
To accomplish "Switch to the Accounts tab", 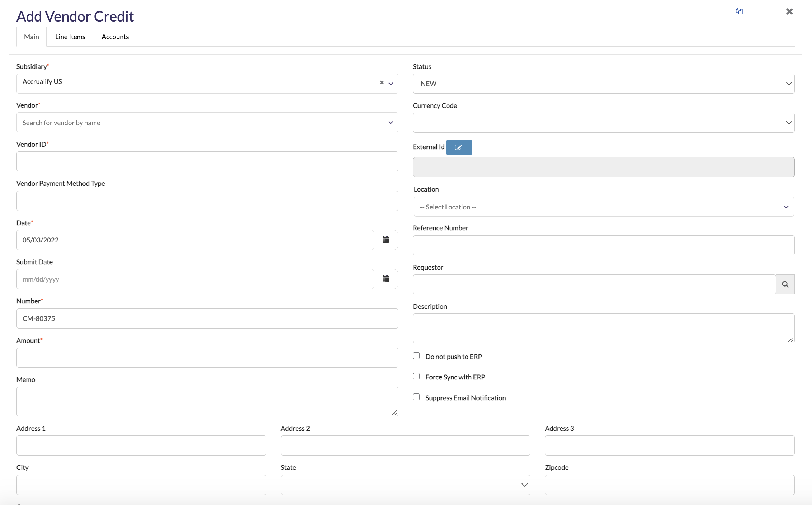I will 115,37.
